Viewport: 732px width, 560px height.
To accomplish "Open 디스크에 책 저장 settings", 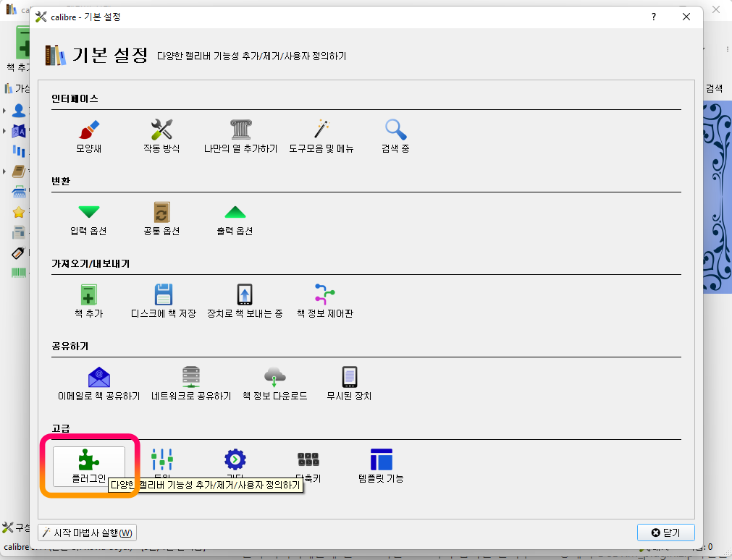I will tap(164, 302).
